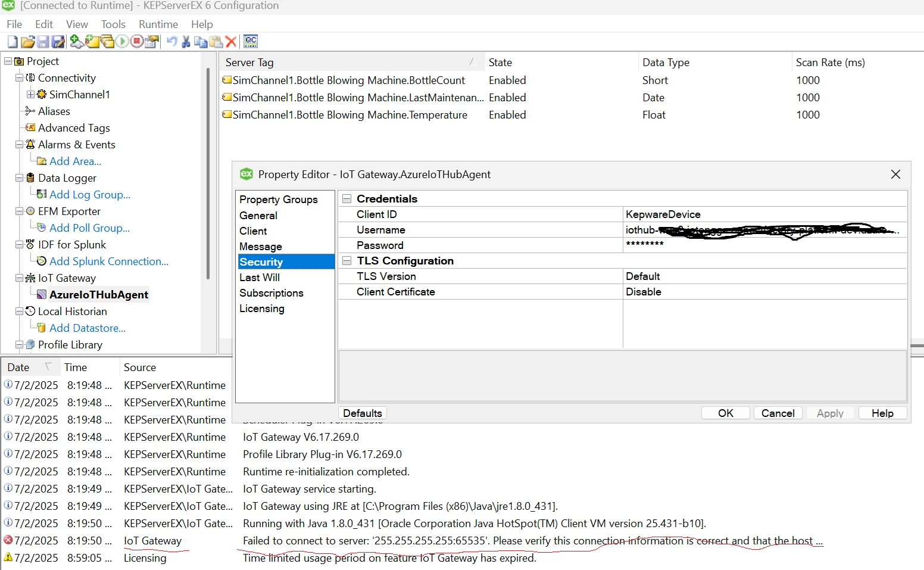Click the Data Logger icon in tree
924x570 pixels.
(x=30, y=177)
